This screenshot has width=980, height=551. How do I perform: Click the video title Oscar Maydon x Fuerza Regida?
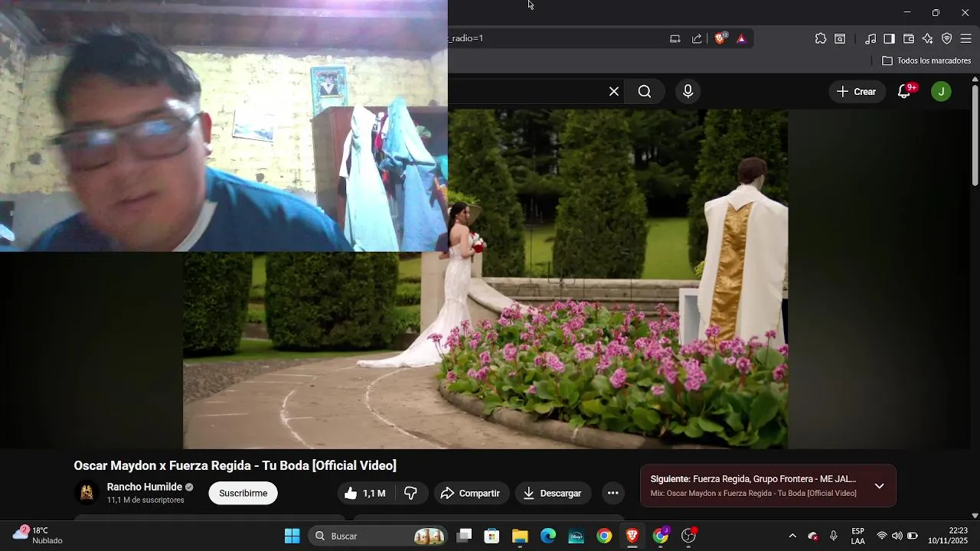click(x=235, y=465)
